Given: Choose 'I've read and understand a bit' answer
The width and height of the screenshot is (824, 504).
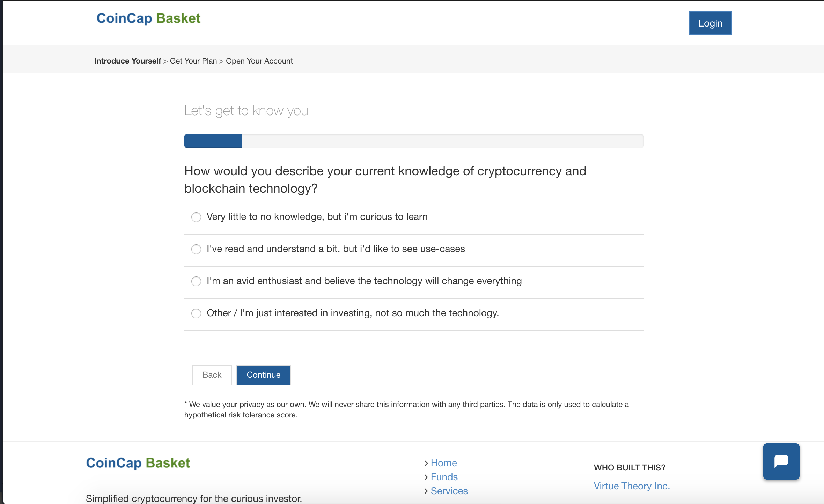Looking at the screenshot, I should (196, 249).
